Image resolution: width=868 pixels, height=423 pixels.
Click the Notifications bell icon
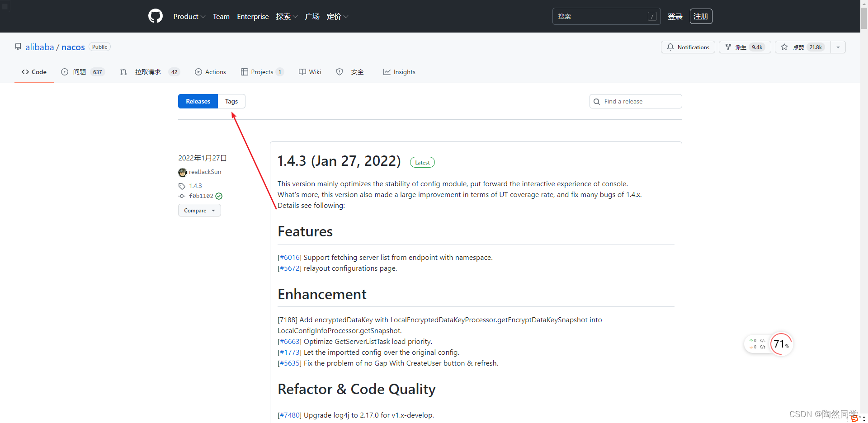point(670,47)
